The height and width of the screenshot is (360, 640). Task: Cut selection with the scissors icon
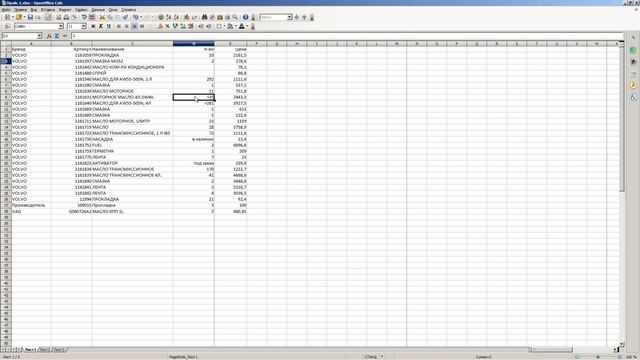tap(102, 17)
